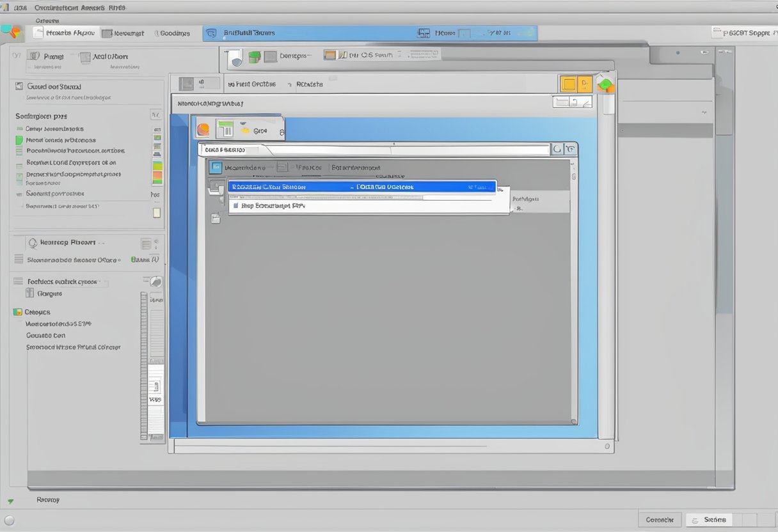Click the round radio button at bottom-left corner
The image size is (778, 532).
tap(9, 520)
